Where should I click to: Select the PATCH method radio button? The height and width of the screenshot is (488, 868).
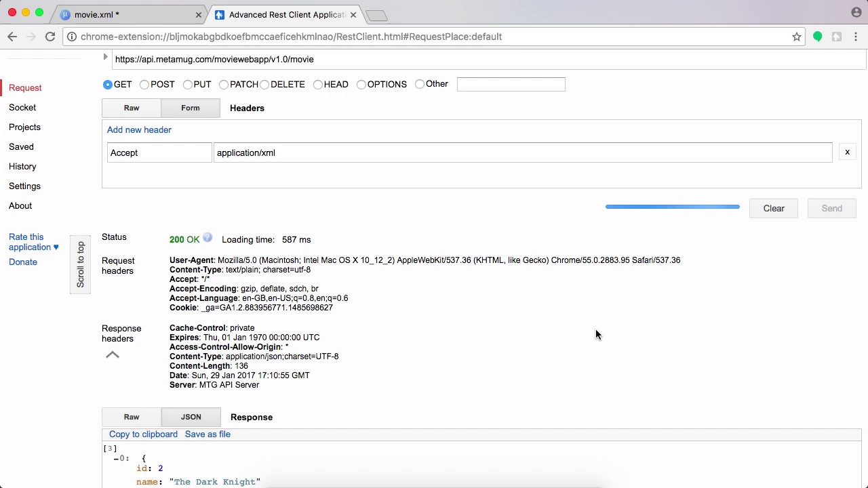[224, 85]
